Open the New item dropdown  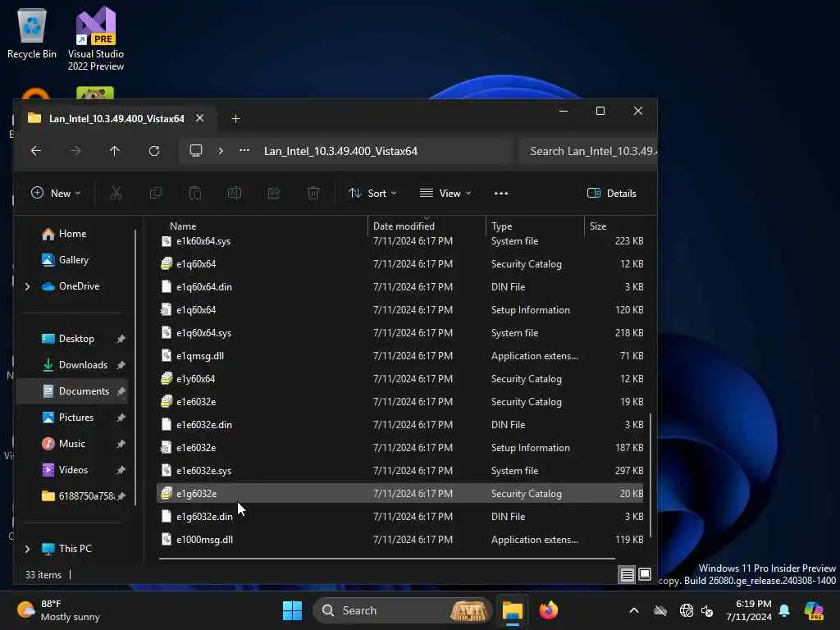pyautogui.click(x=56, y=194)
